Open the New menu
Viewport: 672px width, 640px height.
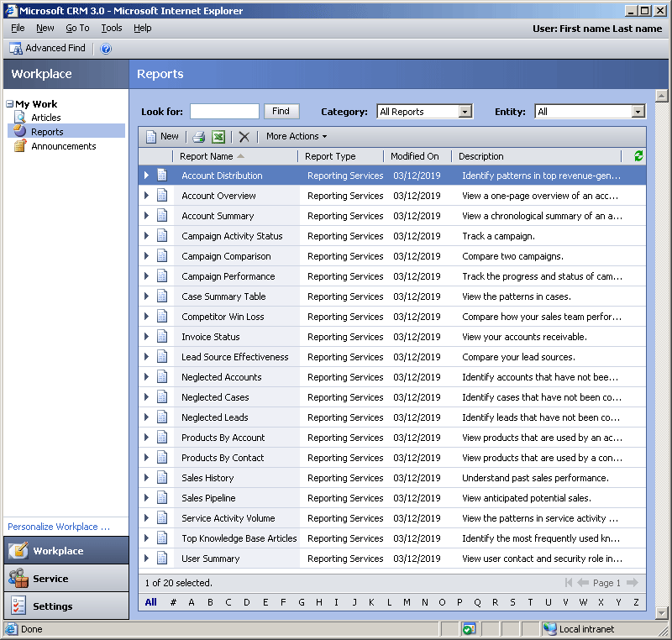[x=45, y=29]
